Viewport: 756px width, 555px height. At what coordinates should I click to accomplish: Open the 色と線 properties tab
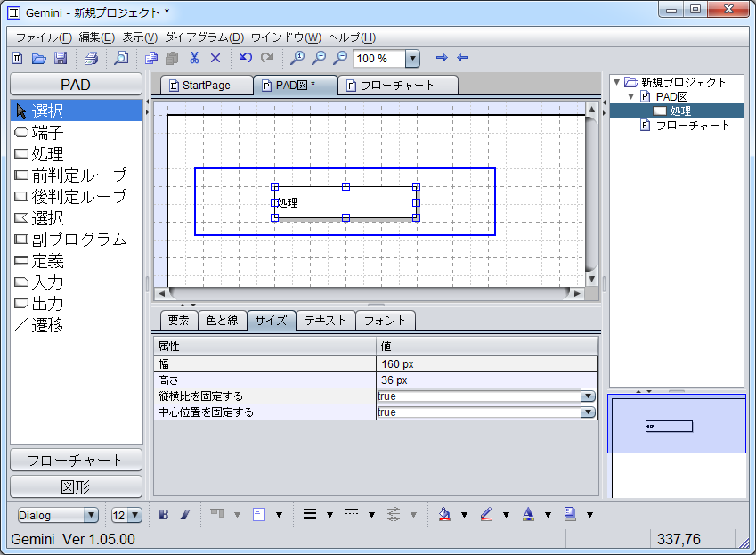tap(223, 321)
